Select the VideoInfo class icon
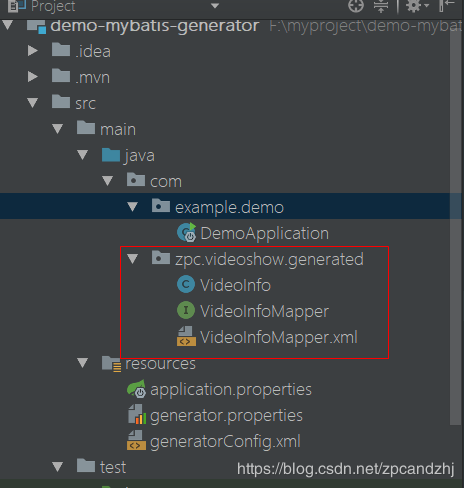The width and height of the screenshot is (464, 488). point(186,284)
